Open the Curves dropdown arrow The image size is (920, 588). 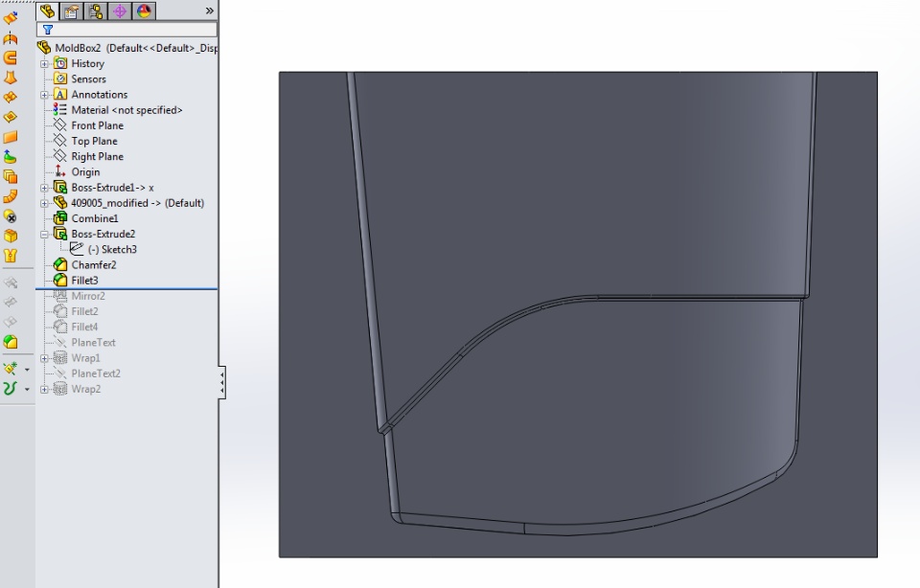(27, 389)
